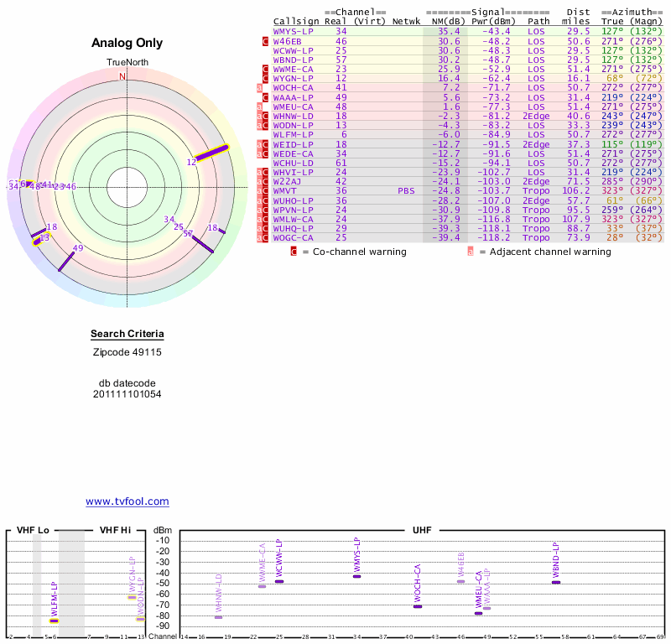Select the channel 49 bar on radar plot

click(70, 258)
